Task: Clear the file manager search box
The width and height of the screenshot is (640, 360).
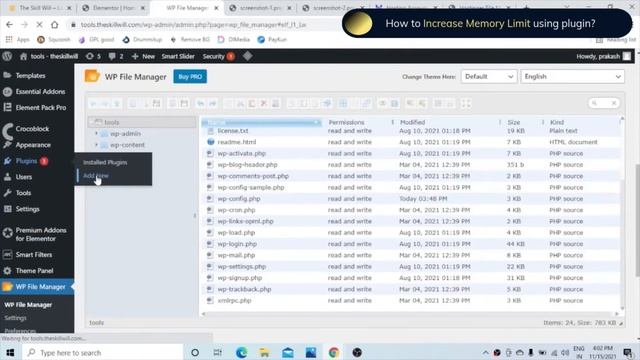Action: [613, 103]
